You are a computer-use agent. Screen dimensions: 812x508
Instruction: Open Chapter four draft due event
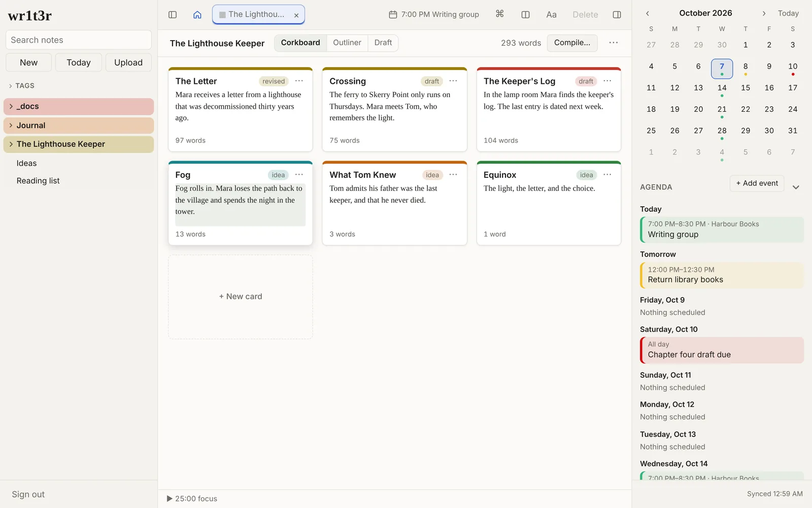point(722,350)
